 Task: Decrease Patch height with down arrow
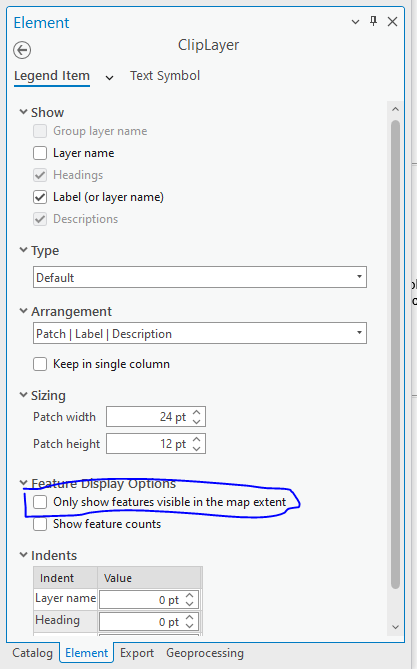(x=196, y=448)
